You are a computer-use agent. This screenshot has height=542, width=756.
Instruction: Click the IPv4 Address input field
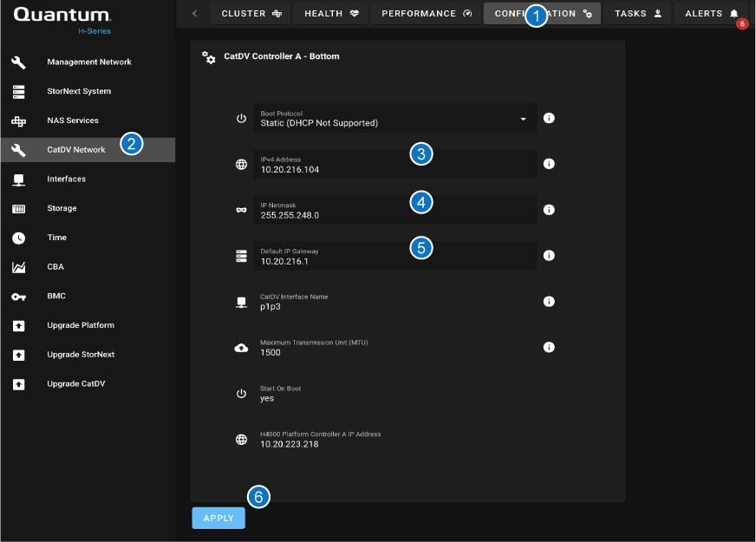point(394,164)
